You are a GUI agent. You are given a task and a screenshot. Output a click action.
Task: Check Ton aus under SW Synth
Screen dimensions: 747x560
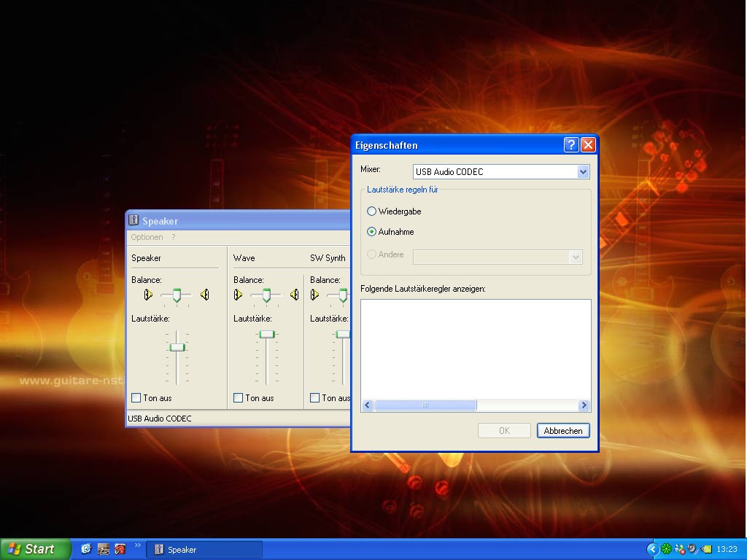click(315, 398)
